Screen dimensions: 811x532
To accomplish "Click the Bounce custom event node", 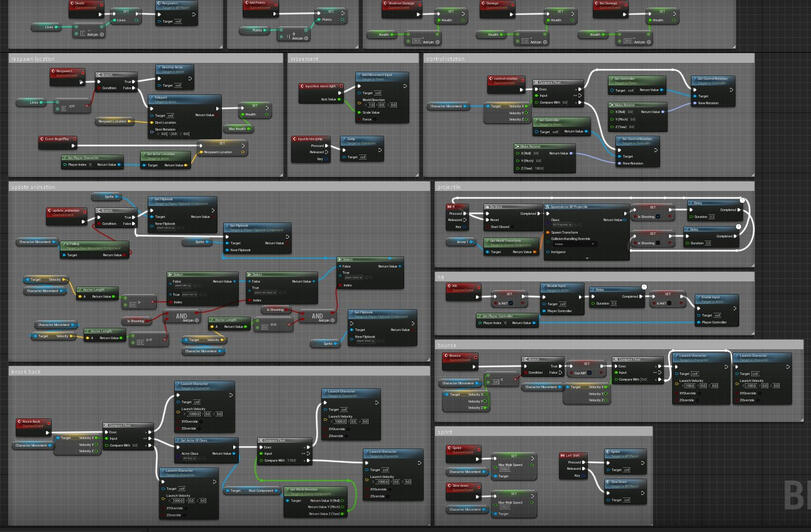I will click(460, 356).
